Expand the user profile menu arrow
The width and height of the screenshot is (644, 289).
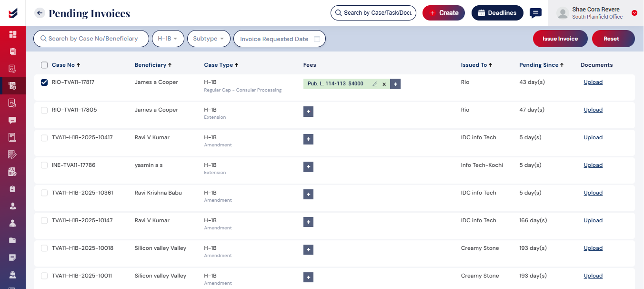[x=634, y=13]
